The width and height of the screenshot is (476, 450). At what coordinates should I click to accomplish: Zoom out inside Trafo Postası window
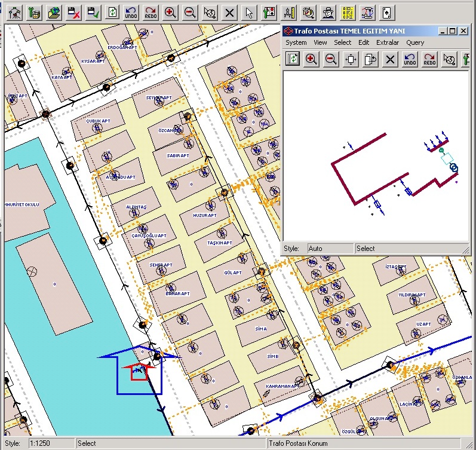[x=331, y=59]
